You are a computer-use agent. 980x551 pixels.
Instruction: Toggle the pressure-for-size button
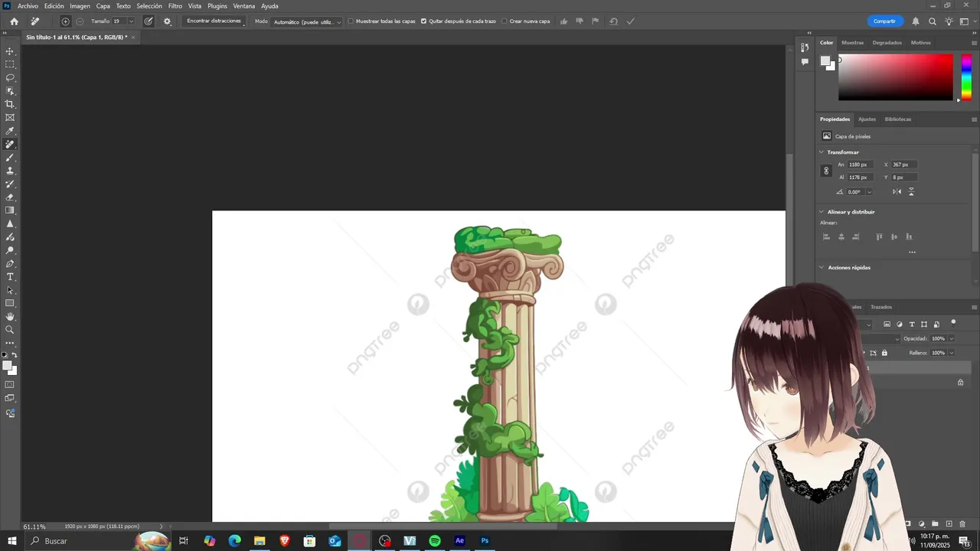pyautogui.click(x=148, y=21)
